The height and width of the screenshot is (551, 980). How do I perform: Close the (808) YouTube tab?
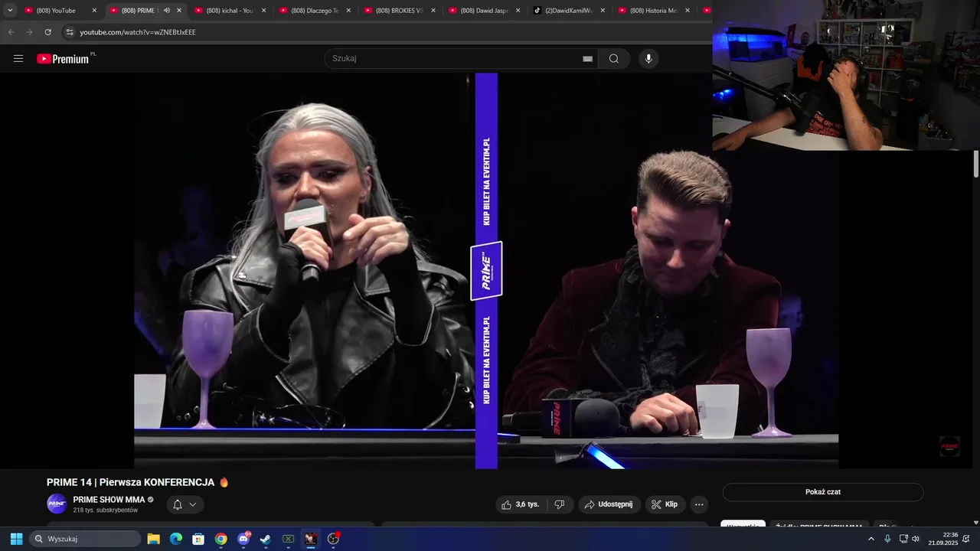click(x=94, y=11)
